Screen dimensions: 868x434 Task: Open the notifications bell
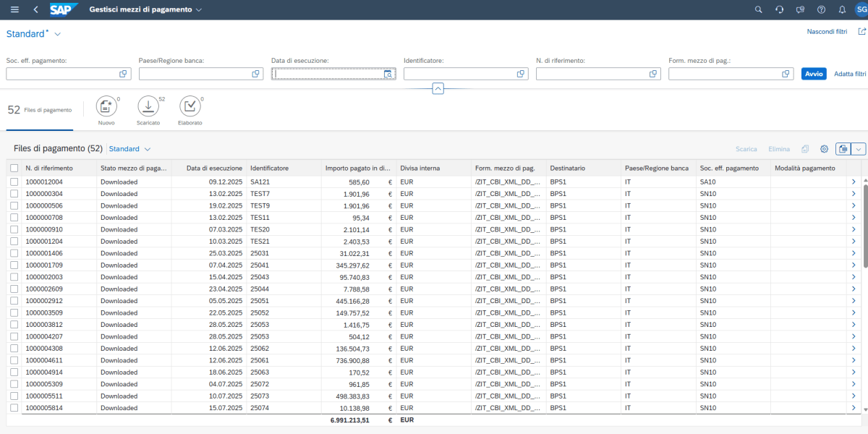(841, 9)
